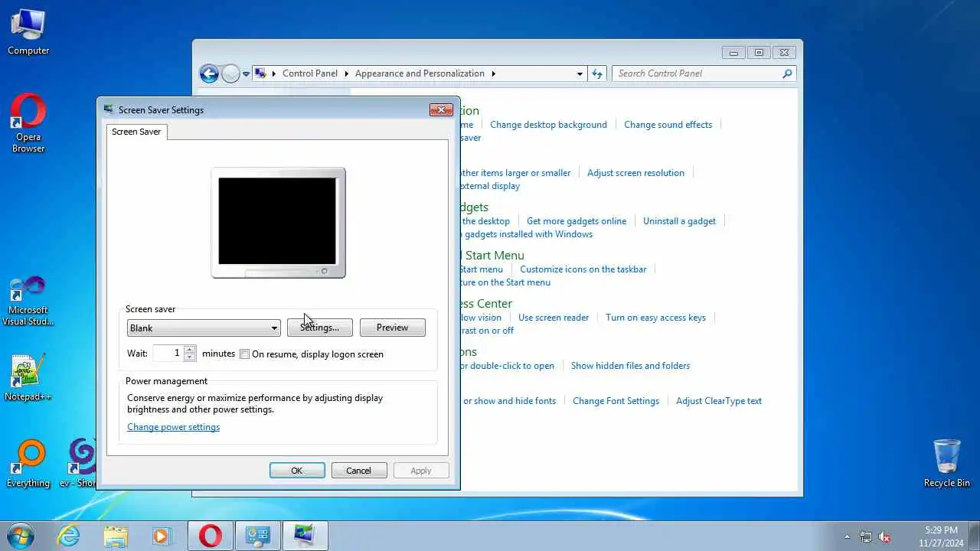This screenshot has width=980, height=551.
Task: Minimize the Control Panel window
Action: pyautogui.click(x=733, y=53)
